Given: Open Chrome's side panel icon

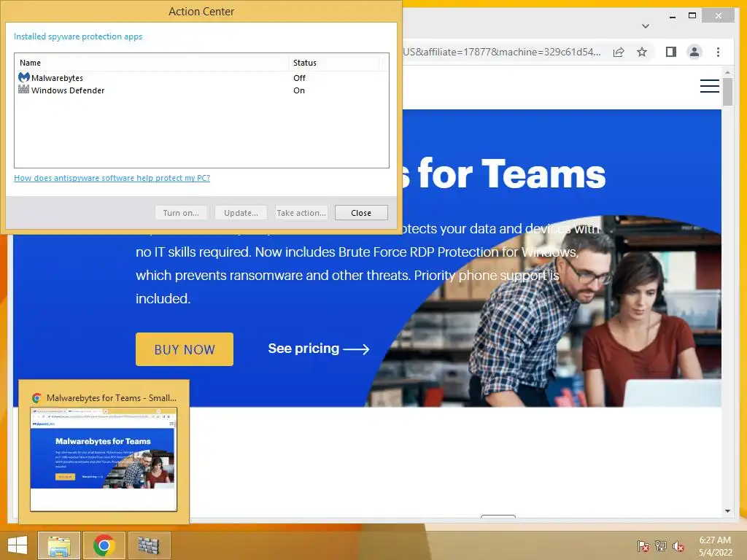Looking at the screenshot, I should pyautogui.click(x=671, y=52).
